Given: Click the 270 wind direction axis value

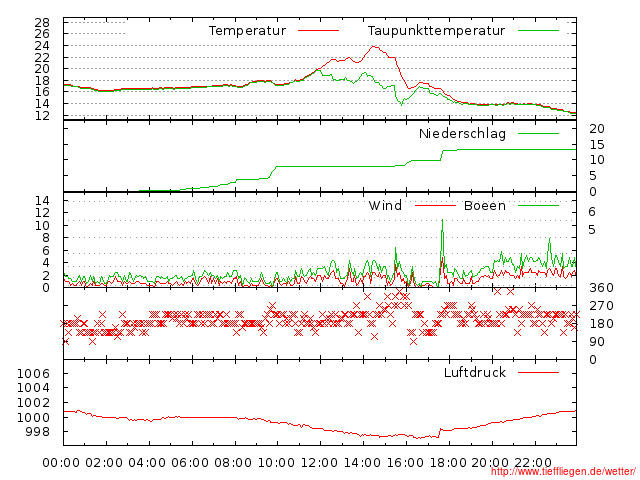Looking at the screenshot, I should (601, 306).
